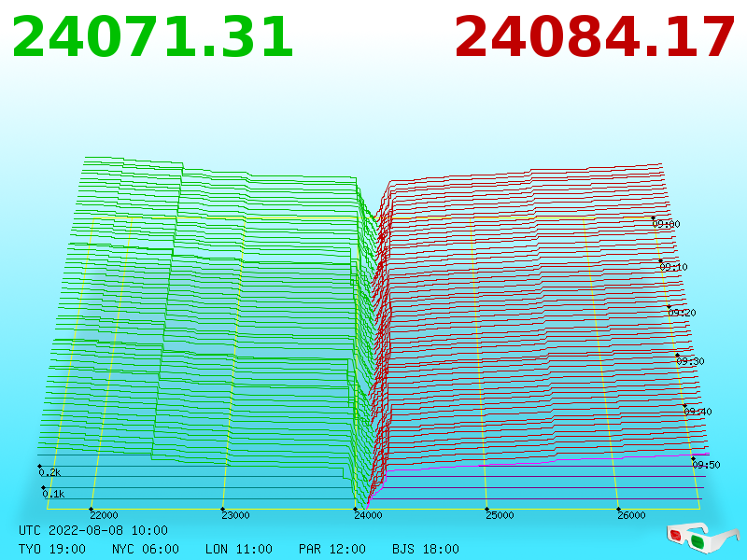Click the 0.1k volume axis label

53,494
